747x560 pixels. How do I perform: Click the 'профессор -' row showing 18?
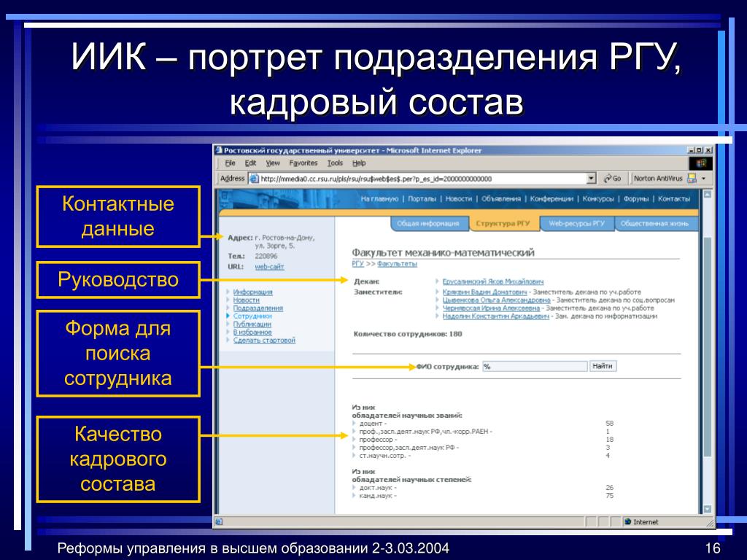coord(483,440)
